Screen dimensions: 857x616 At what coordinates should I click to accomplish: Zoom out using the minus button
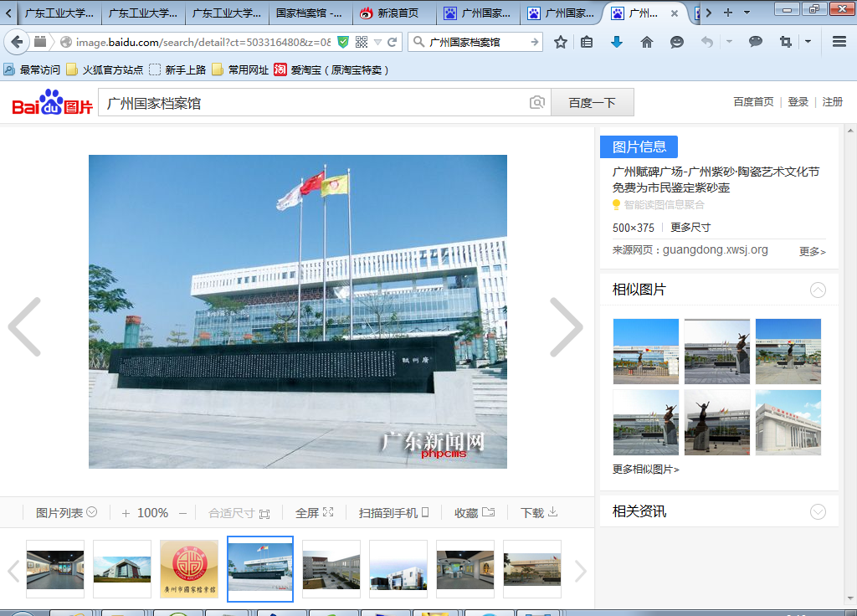(x=183, y=513)
